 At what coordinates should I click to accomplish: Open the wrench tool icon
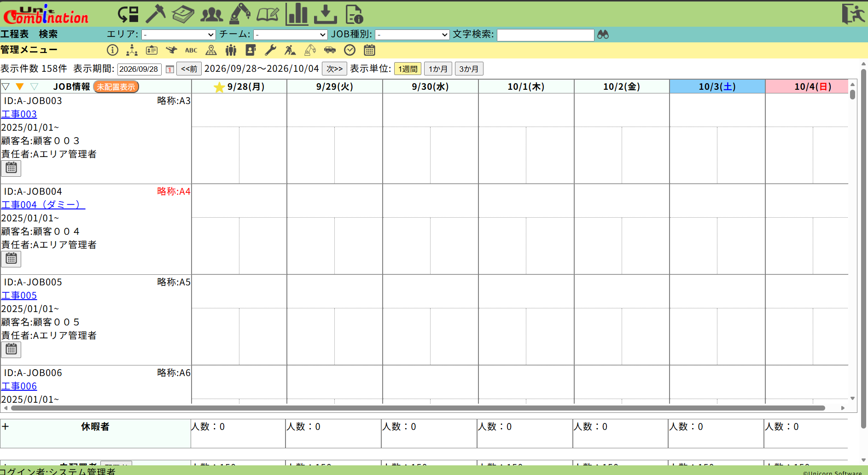point(271,50)
